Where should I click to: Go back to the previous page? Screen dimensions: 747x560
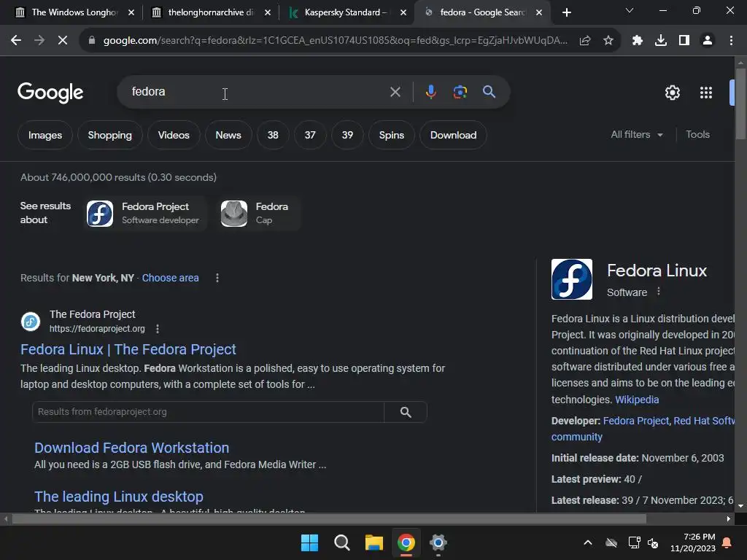(16, 41)
